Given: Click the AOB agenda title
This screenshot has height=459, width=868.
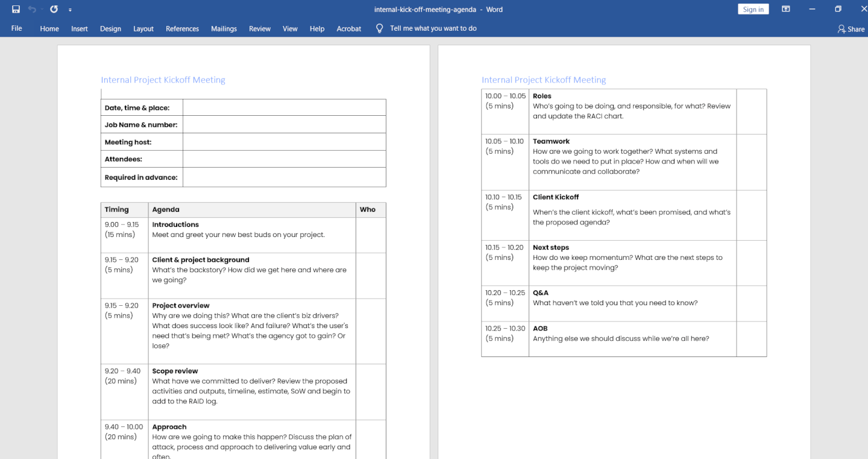Looking at the screenshot, I should tap(540, 329).
